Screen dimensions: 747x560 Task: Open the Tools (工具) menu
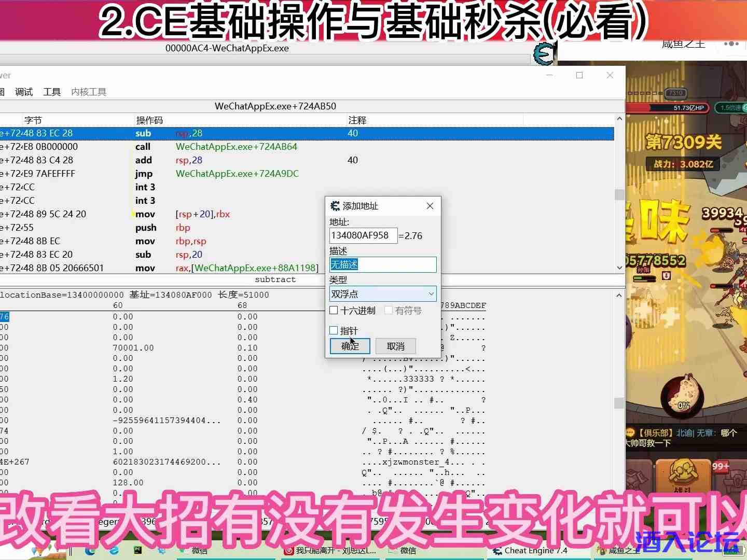pyautogui.click(x=52, y=92)
